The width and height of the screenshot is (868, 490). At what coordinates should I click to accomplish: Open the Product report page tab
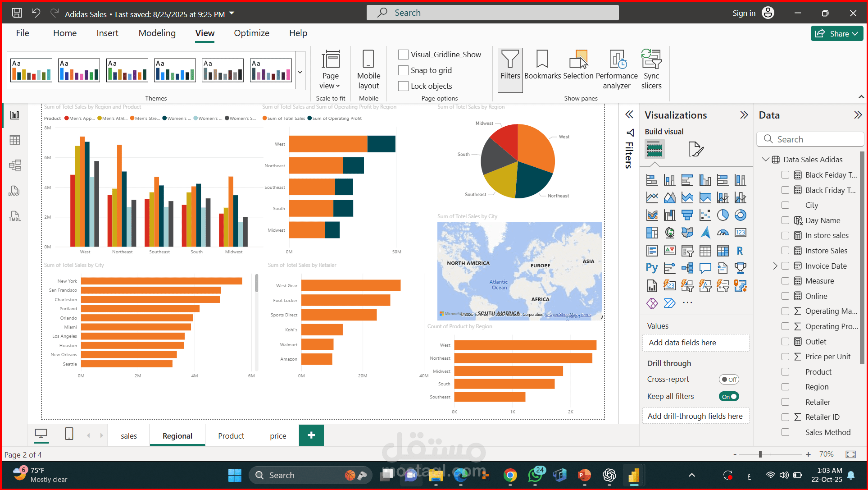point(231,435)
